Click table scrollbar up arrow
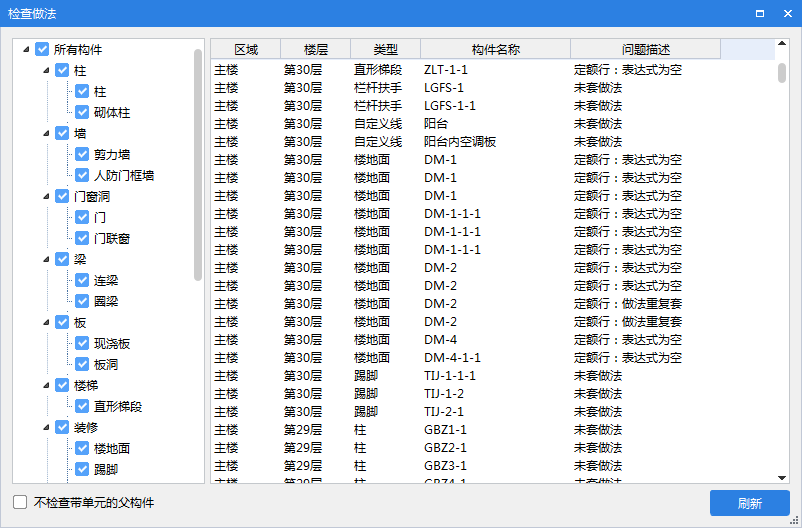This screenshot has width=802, height=528. coord(782,43)
